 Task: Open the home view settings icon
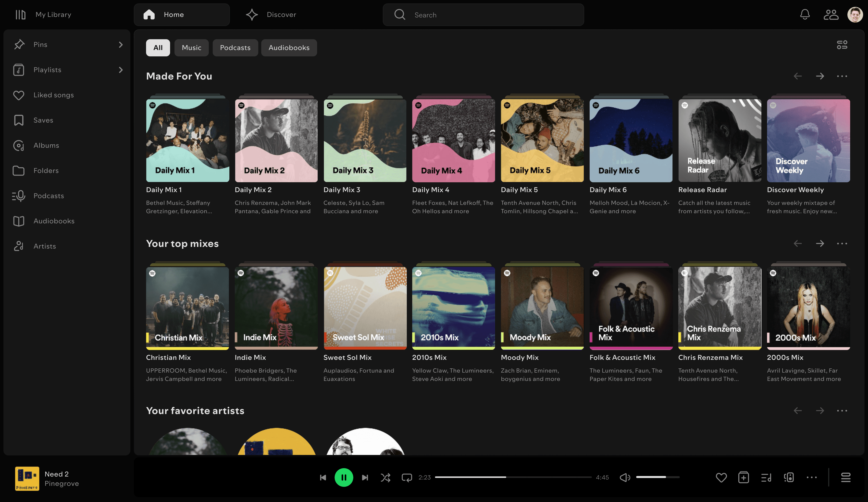pos(842,45)
